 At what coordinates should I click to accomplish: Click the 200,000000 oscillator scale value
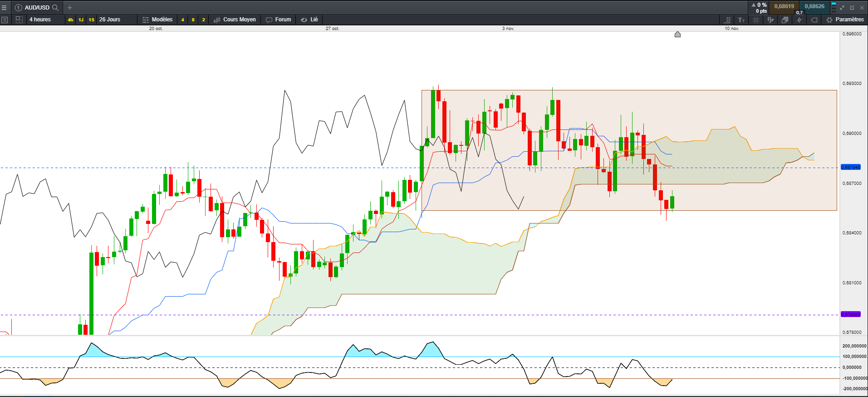854,346
